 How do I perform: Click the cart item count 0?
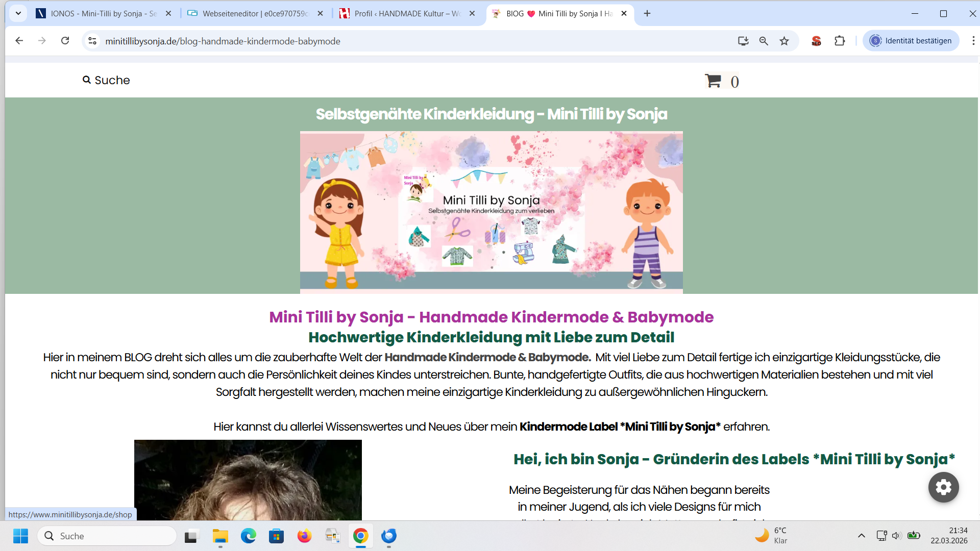coord(734,82)
